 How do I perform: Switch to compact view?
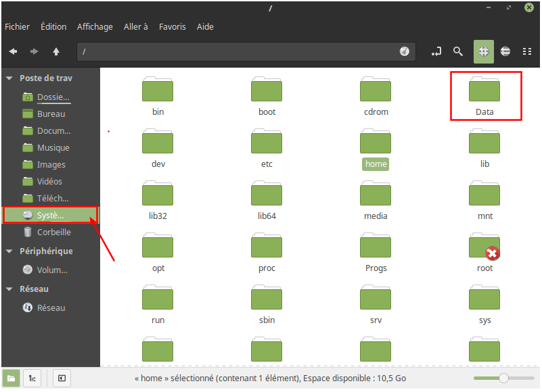click(527, 51)
